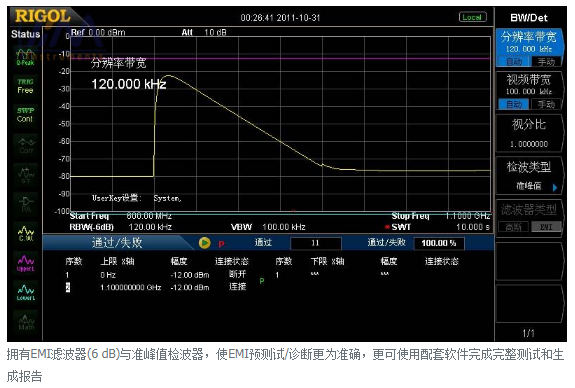Viewport: 575px width, 388px height.
Task: Set video bandwidth to auto (自动)
Action: click(x=514, y=105)
